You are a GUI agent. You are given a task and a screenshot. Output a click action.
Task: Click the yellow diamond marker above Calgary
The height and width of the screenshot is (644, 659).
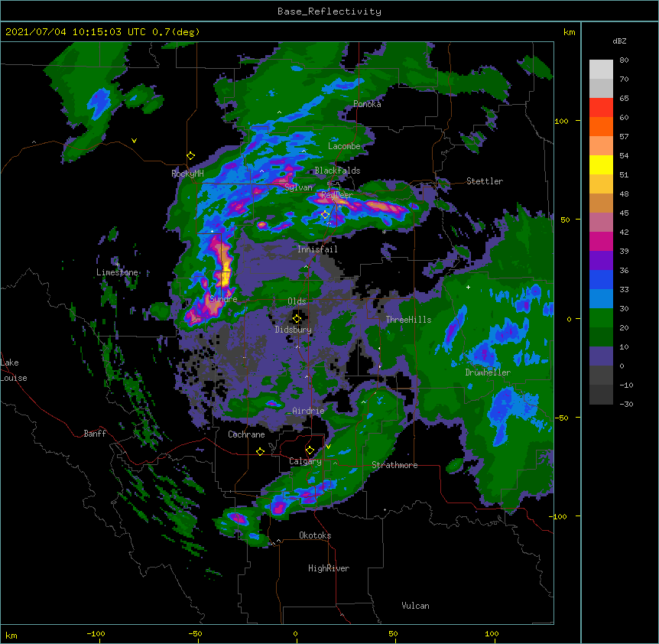(310, 450)
